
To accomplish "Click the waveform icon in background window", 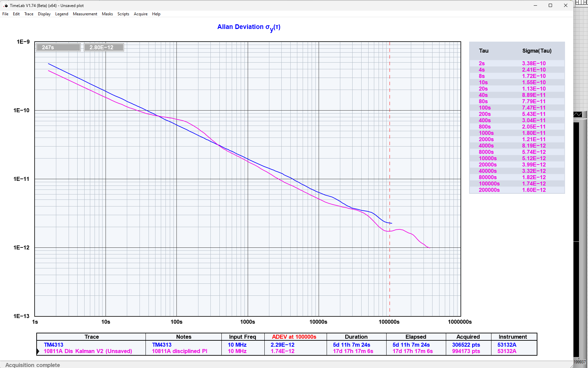I will (578, 114).
